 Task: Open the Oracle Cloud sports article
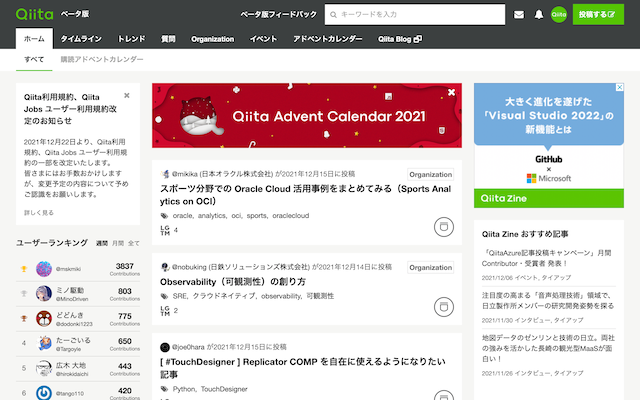click(x=306, y=195)
